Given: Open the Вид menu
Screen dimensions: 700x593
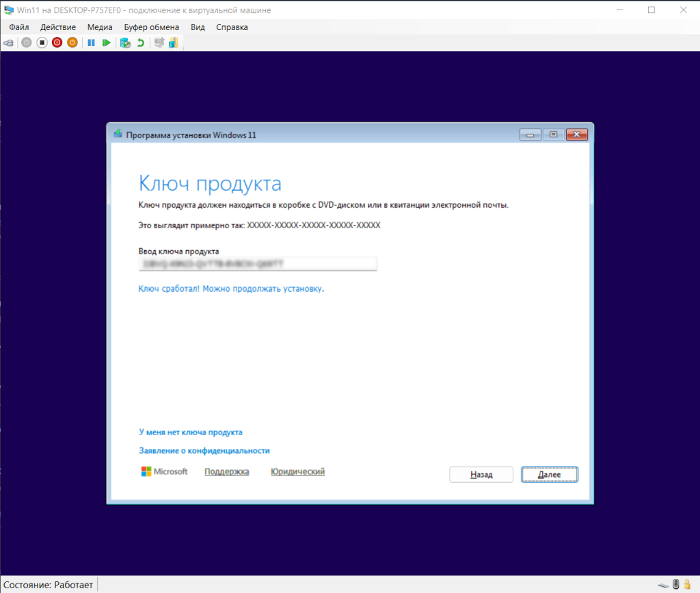Looking at the screenshot, I should [198, 27].
